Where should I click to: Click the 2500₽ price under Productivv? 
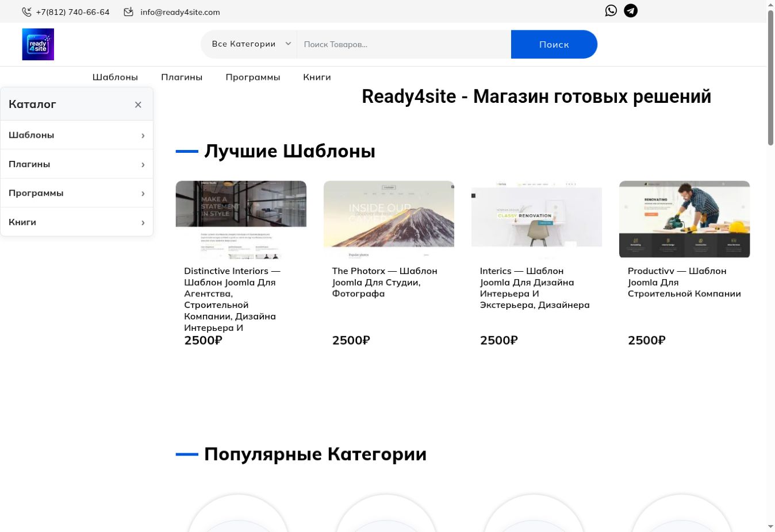[647, 341]
